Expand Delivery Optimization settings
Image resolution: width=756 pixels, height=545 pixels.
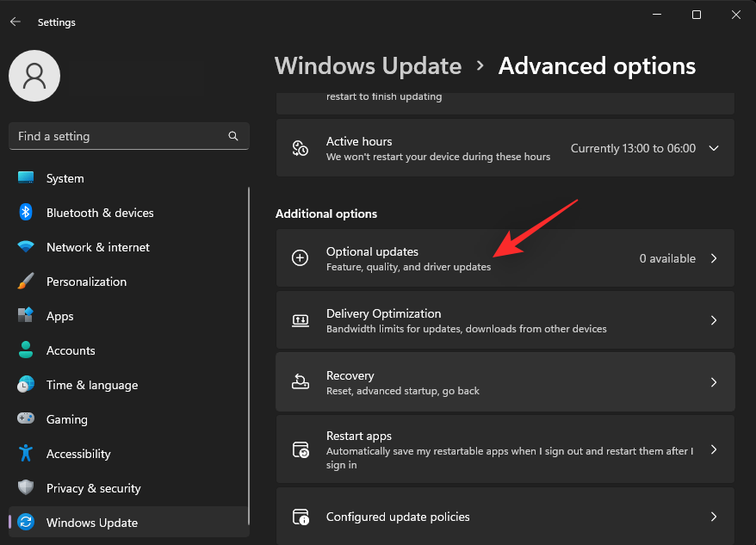714,319
